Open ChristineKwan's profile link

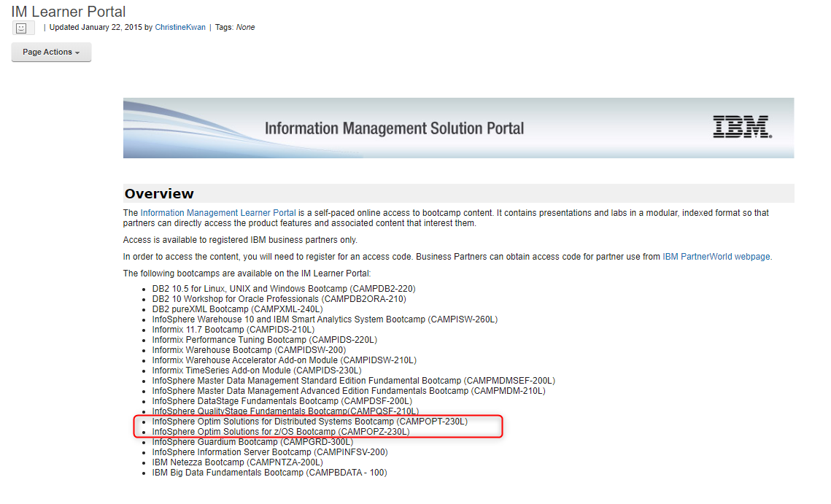[x=180, y=27]
